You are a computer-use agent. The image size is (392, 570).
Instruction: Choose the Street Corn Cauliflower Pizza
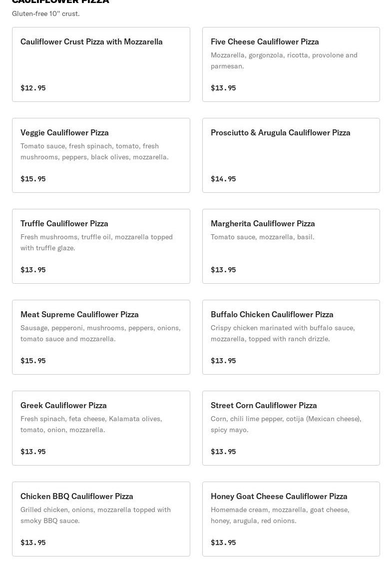pos(291,428)
